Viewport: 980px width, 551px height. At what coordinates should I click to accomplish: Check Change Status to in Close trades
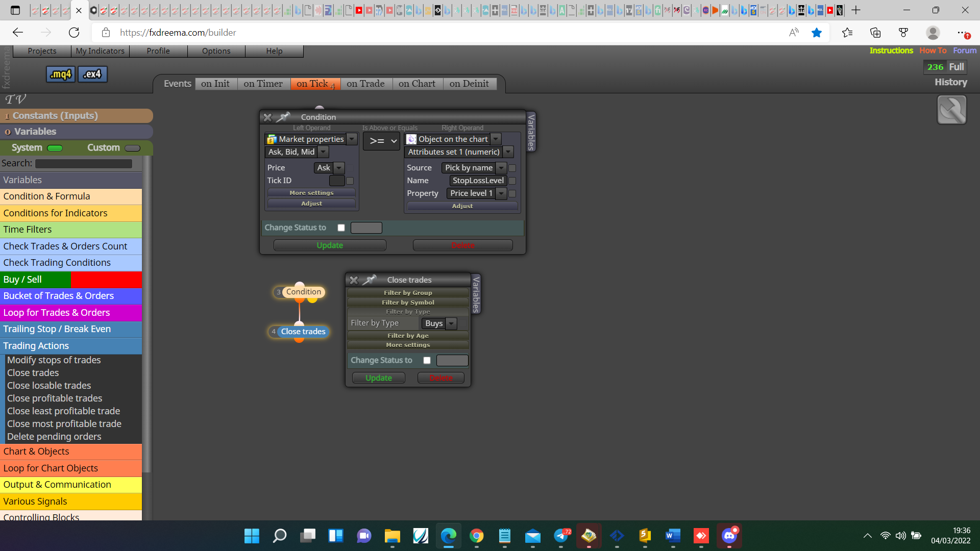(427, 360)
